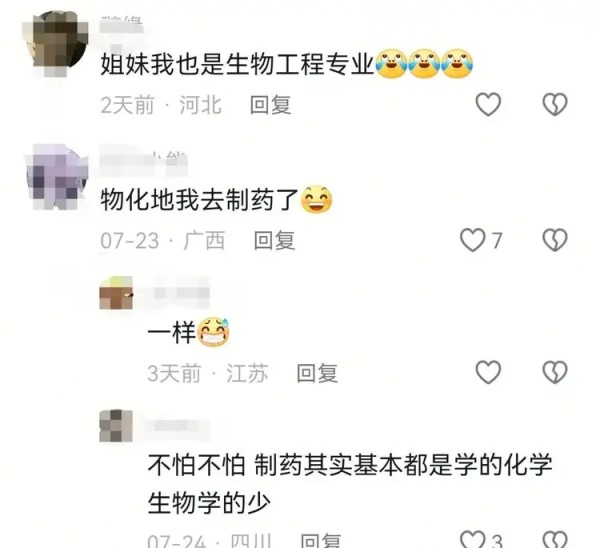Like the 生物工程专业 comment from 河北

coord(488,104)
